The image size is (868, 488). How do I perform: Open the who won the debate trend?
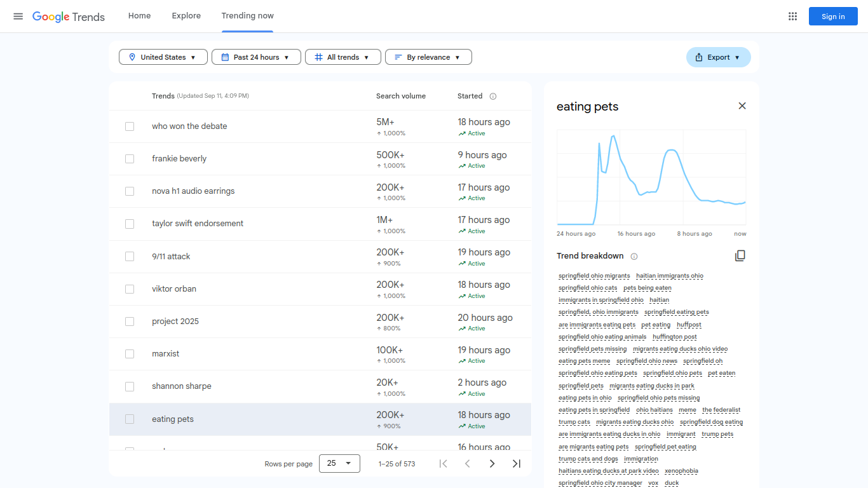(189, 126)
